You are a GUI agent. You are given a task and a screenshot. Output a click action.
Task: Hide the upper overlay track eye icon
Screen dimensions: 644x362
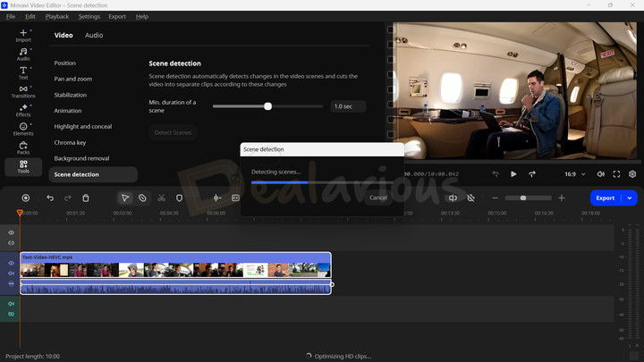11,232
